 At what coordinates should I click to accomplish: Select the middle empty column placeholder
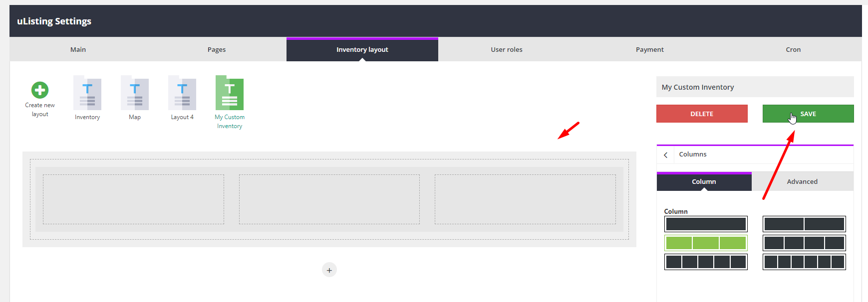click(x=329, y=199)
